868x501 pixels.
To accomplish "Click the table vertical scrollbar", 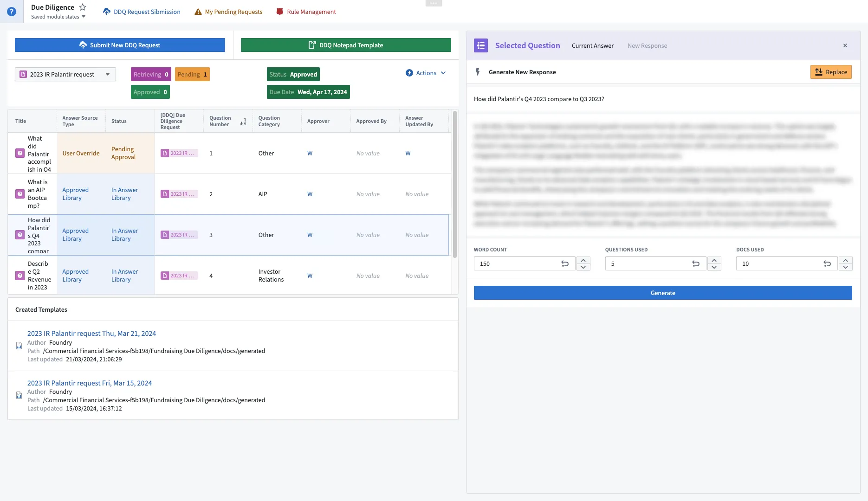I will click(455, 184).
